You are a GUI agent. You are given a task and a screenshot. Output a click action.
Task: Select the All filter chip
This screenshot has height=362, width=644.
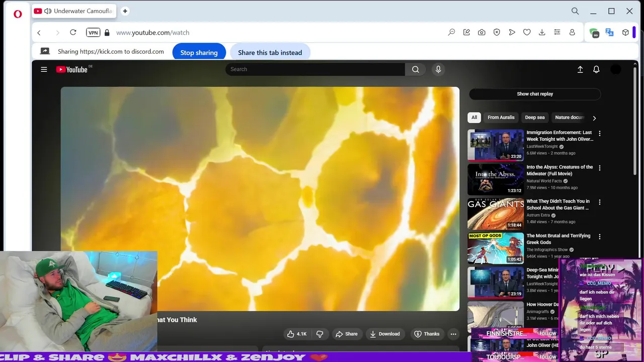pyautogui.click(x=474, y=117)
